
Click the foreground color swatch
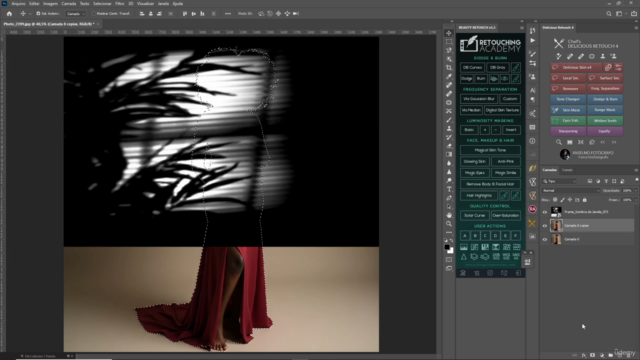pos(447,247)
